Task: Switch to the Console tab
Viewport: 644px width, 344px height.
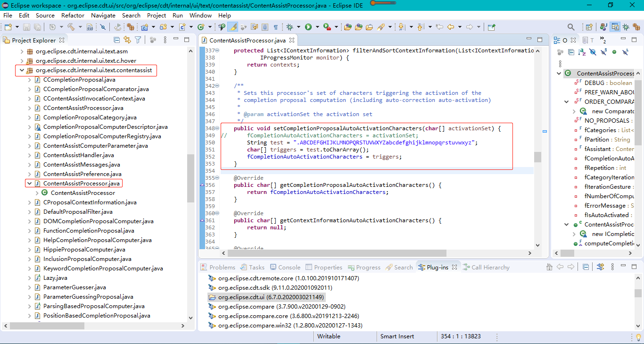Action: click(284, 267)
